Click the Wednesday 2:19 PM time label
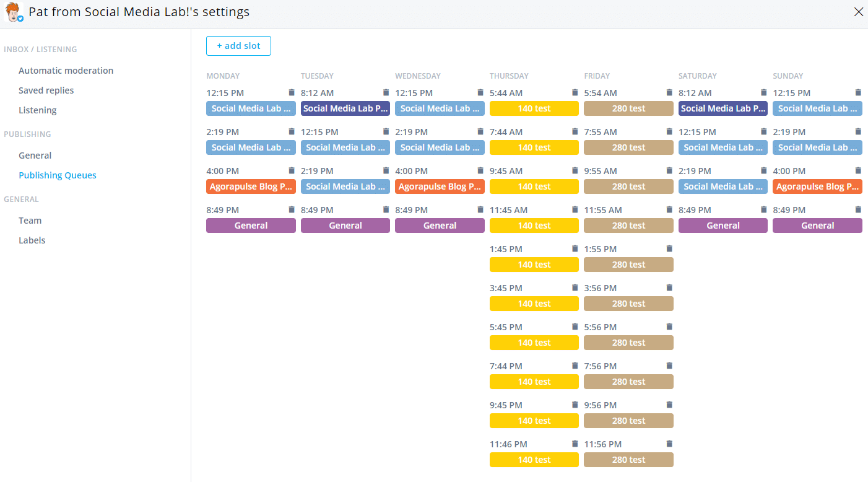868x482 pixels. click(x=412, y=132)
